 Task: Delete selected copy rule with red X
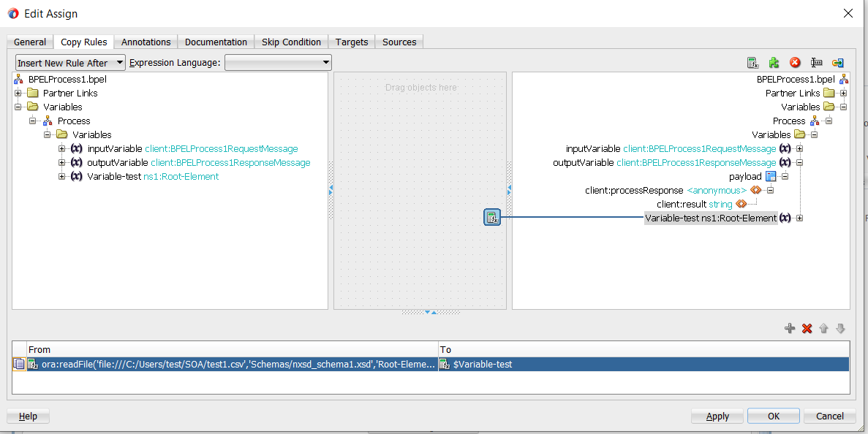(807, 329)
